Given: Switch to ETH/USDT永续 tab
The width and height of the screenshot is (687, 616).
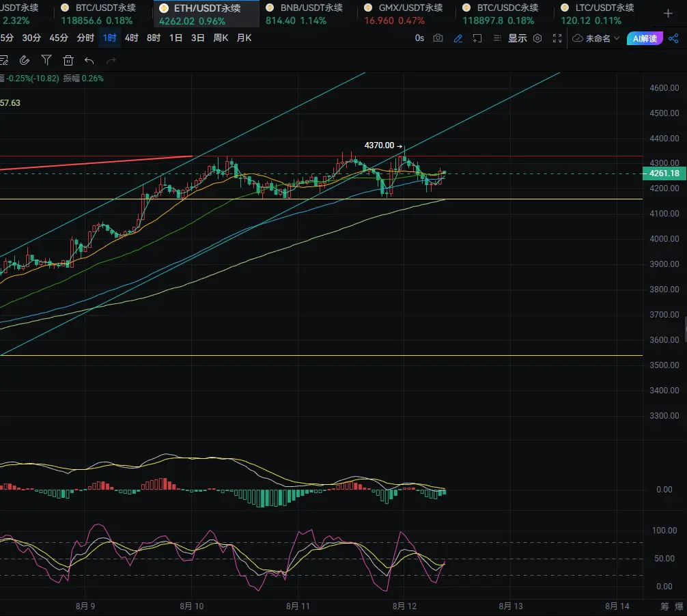Looking at the screenshot, I should (206, 14).
